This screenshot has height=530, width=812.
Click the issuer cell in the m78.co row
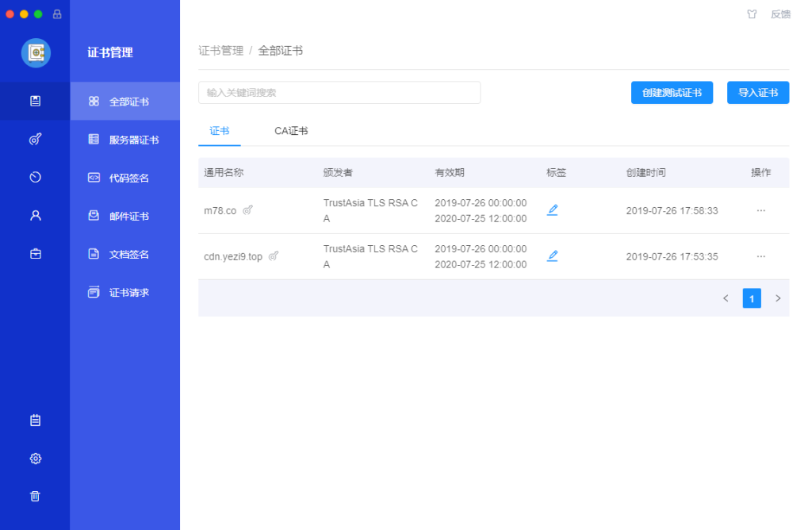pos(370,210)
